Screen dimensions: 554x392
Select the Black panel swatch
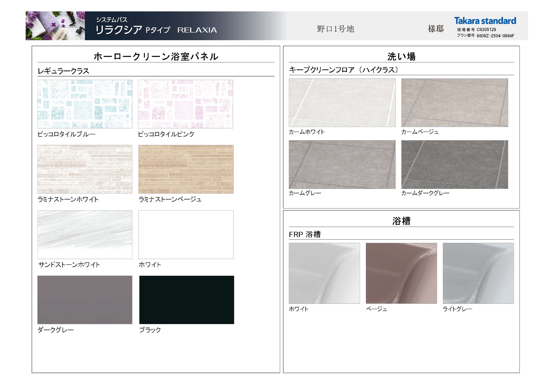click(x=186, y=300)
